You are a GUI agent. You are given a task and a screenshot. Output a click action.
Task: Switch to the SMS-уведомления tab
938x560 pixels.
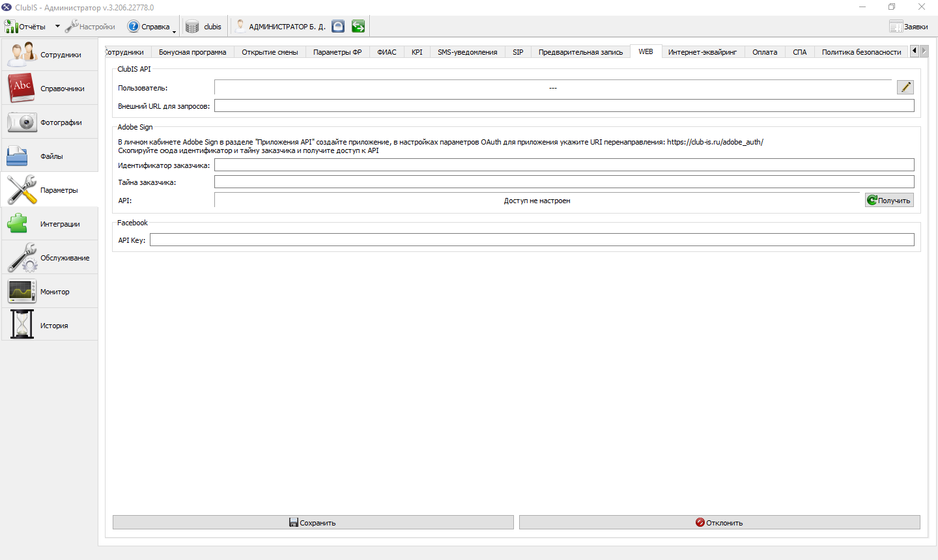[467, 52]
